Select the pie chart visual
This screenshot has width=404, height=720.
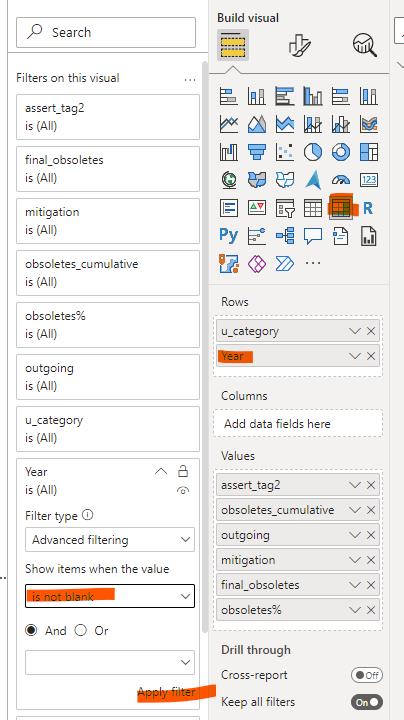coord(313,152)
